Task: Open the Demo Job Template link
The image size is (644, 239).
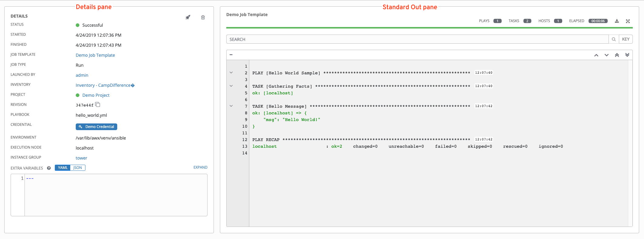Action: click(x=95, y=55)
